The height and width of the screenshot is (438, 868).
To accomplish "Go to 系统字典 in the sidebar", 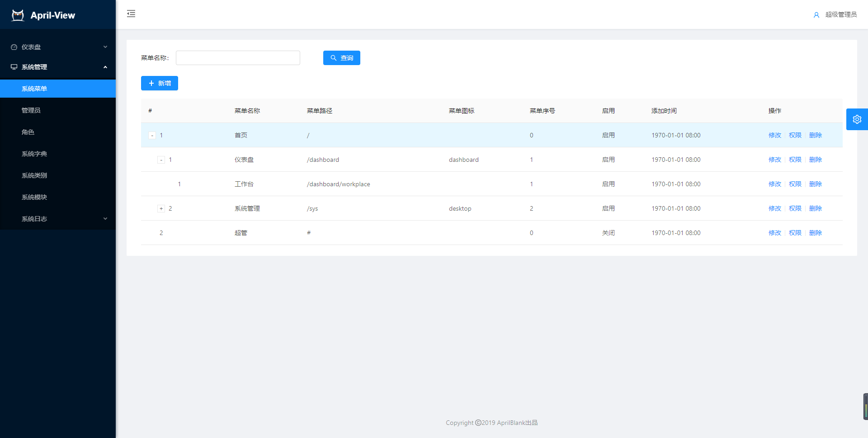I will point(34,154).
